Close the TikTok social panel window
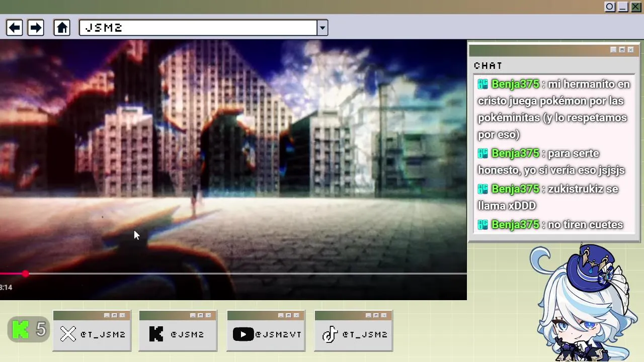Screen dimensions: 644x362 click(x=384, y=315)
